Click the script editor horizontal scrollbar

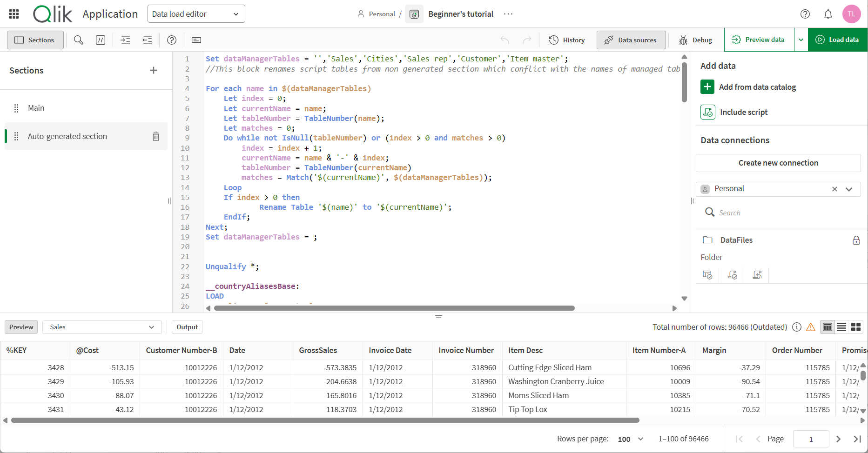(394, 308)
